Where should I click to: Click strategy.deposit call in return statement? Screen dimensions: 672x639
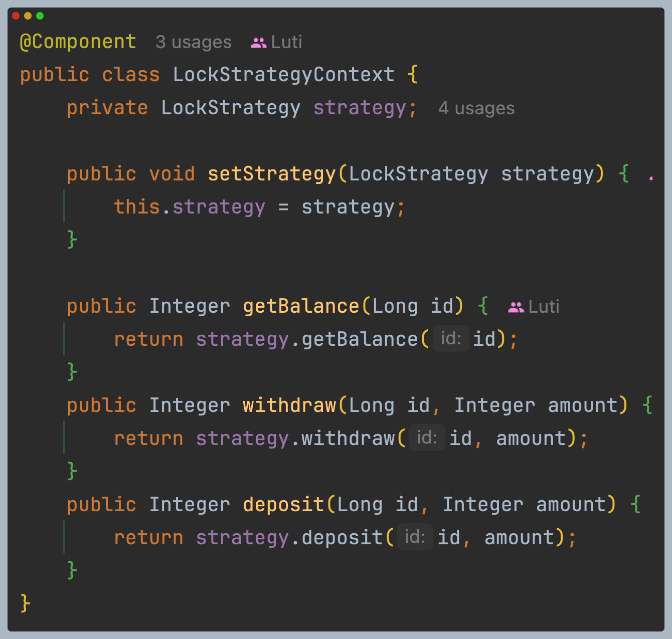[x=289, y=538]
